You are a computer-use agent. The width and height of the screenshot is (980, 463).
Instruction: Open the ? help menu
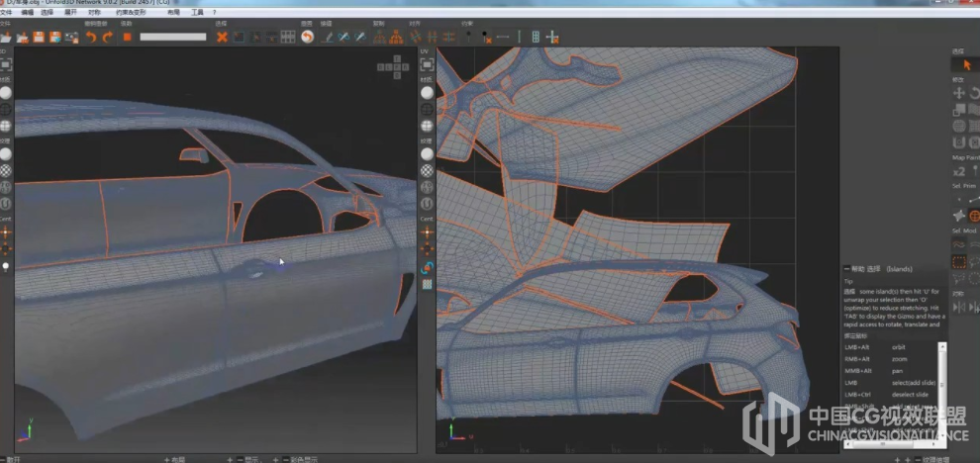[x=215, y=13]
